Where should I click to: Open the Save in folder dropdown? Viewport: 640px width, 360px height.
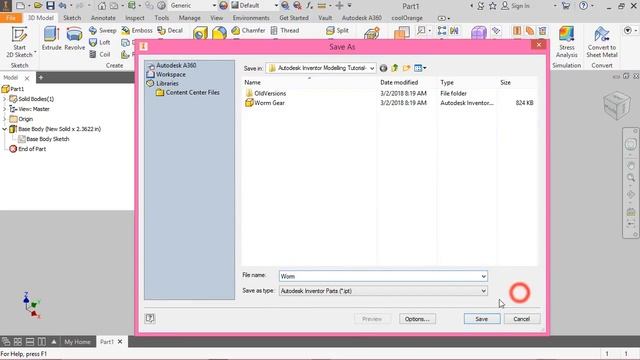click(x=372, y=68)
